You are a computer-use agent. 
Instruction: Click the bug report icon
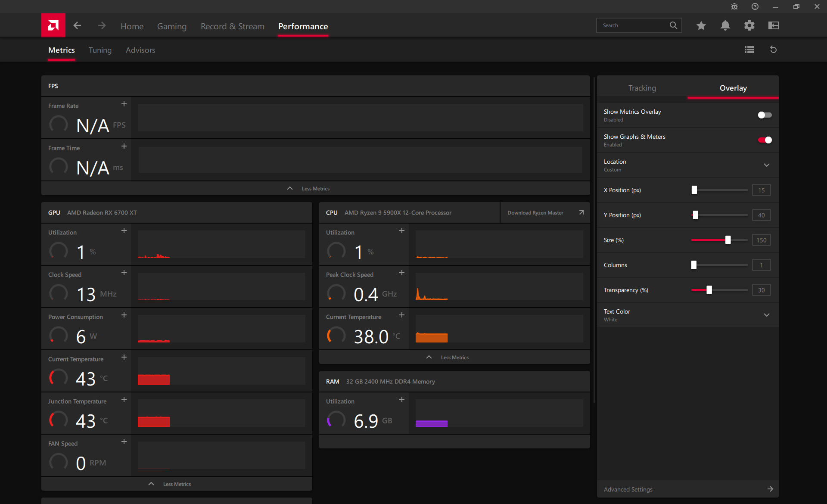click(x=734, y=6)
